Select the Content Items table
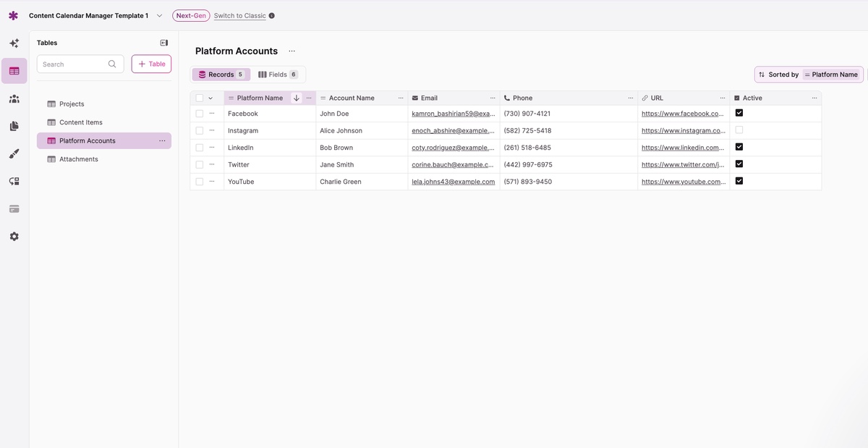Viewport: 868px width, 448px height. 81,122
